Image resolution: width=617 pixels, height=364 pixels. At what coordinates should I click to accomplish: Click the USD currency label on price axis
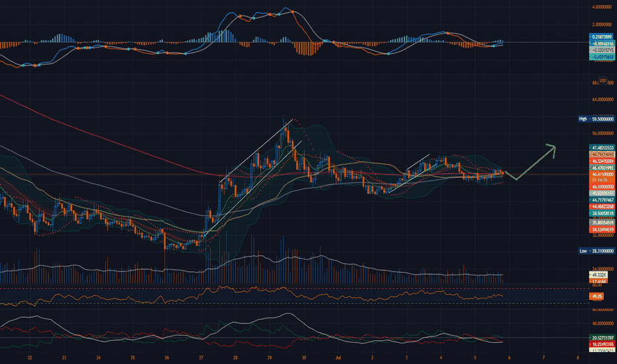click(603, 81)
